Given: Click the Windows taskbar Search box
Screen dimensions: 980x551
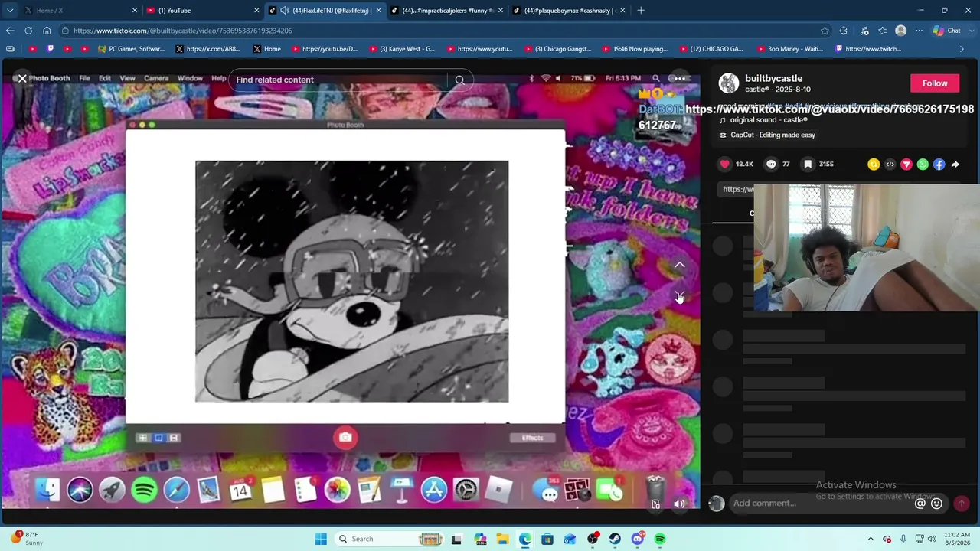Looking at the screenshot, I should [x=390, y=539].
